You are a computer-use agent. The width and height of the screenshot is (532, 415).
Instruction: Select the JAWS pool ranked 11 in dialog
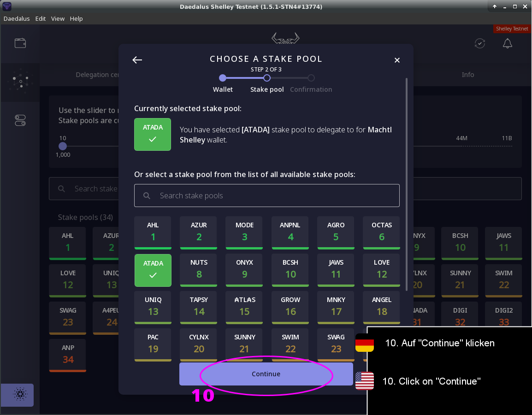[336, 270]
